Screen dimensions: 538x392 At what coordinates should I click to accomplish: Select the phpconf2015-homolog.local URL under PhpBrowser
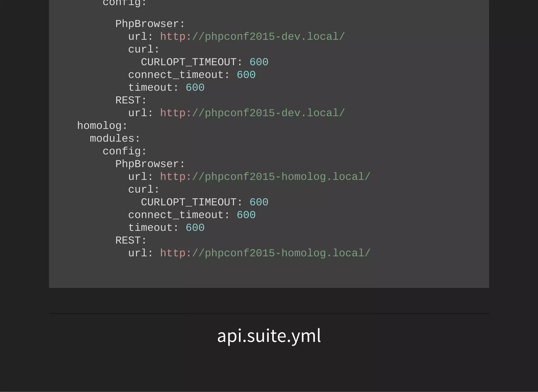coord(265,177)
